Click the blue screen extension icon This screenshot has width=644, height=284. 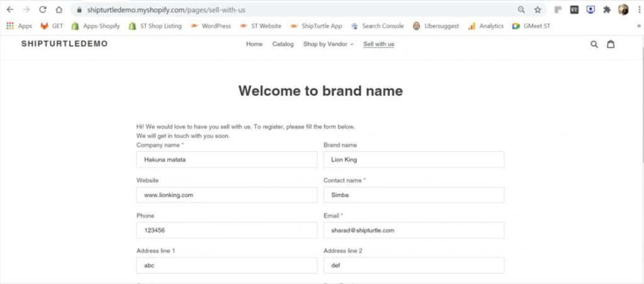click(591, 10)
